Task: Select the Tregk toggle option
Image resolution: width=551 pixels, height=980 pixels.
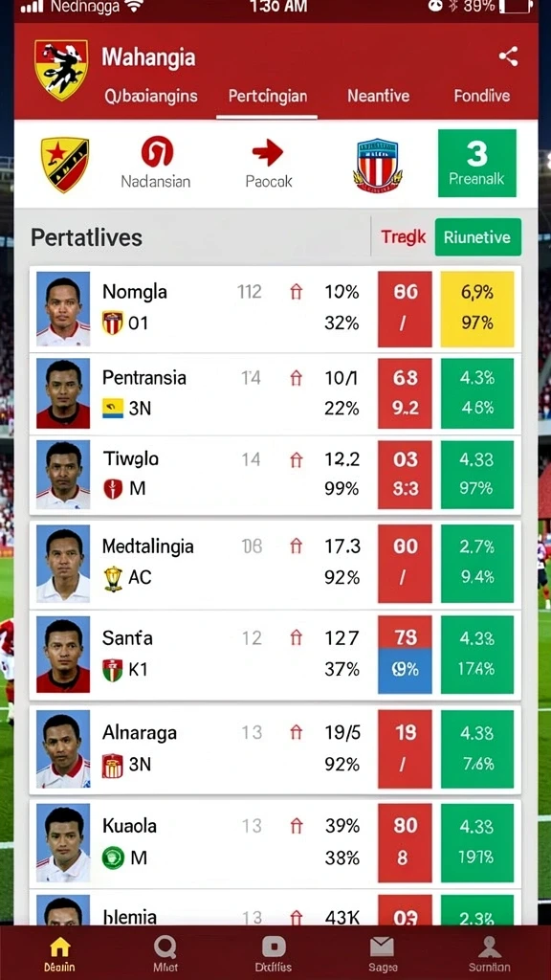Action: pyautogui.click(x=403, y=237)
